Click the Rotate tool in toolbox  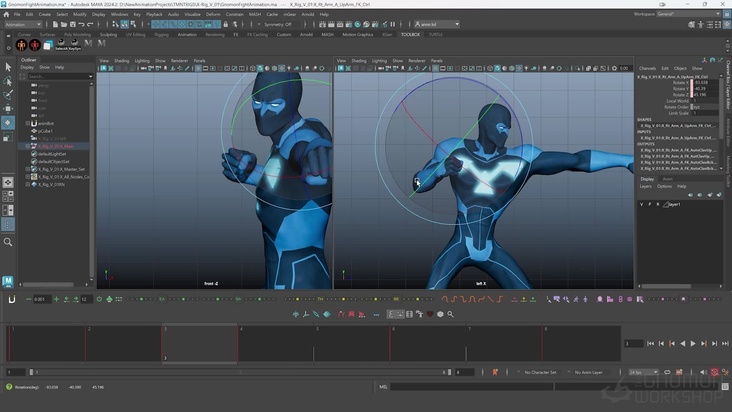coord(8,123)
